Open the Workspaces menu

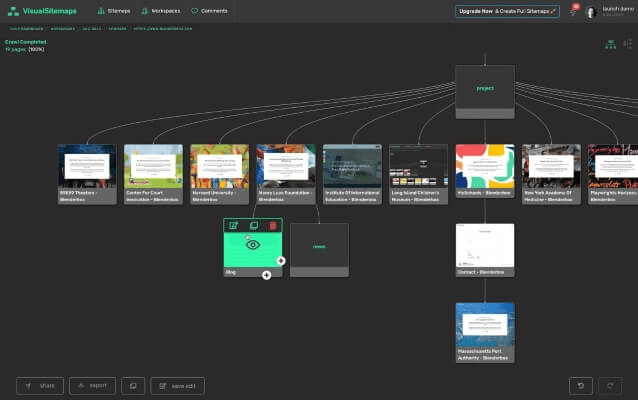click(x=161, y=11)
